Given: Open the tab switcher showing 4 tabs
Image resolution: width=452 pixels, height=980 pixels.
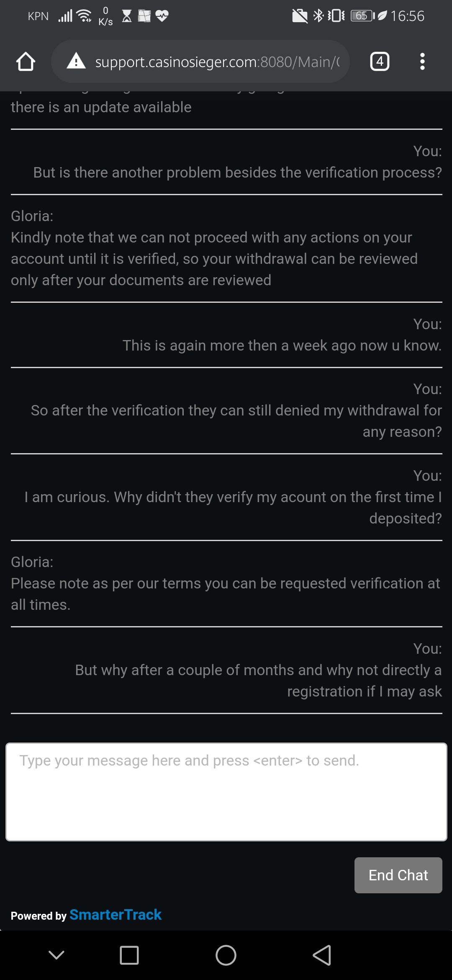Looking at the screenshot, I should (380, 62).
